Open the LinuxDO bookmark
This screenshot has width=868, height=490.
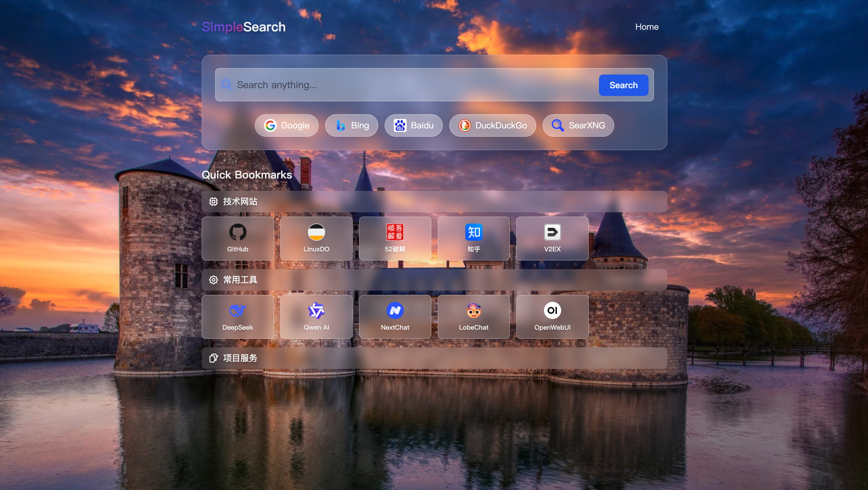[316, 239]
